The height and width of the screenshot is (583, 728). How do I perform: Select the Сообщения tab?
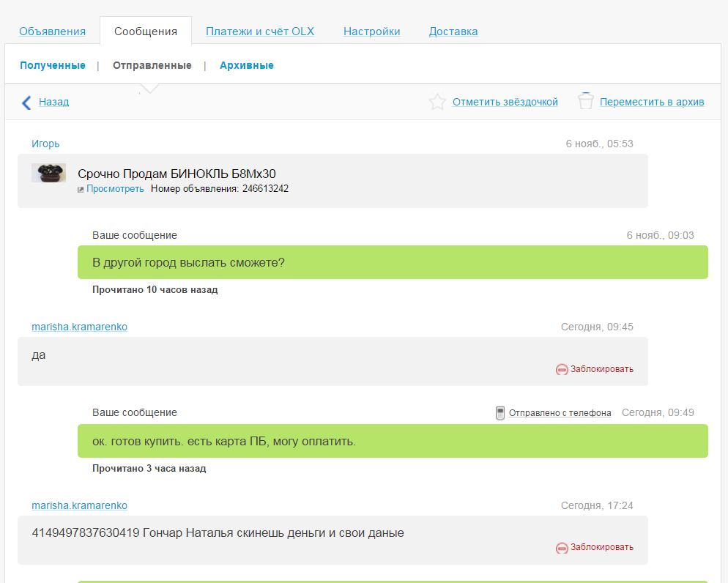pyautogui.click(x=146, y=31)
